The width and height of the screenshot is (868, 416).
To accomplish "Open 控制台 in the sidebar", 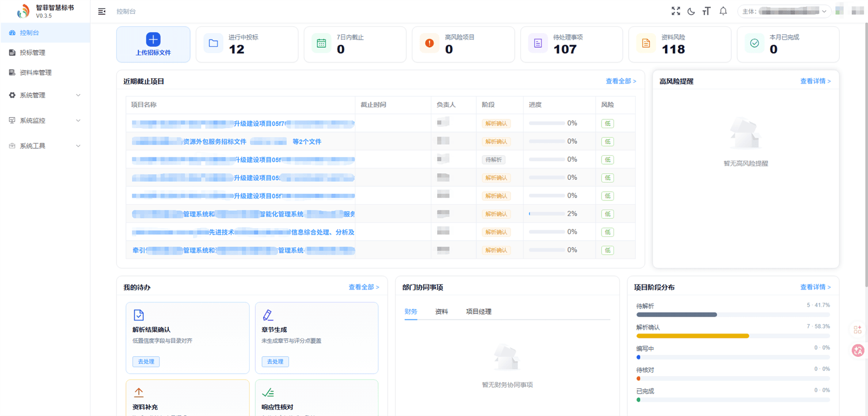I will click(45, 33).
